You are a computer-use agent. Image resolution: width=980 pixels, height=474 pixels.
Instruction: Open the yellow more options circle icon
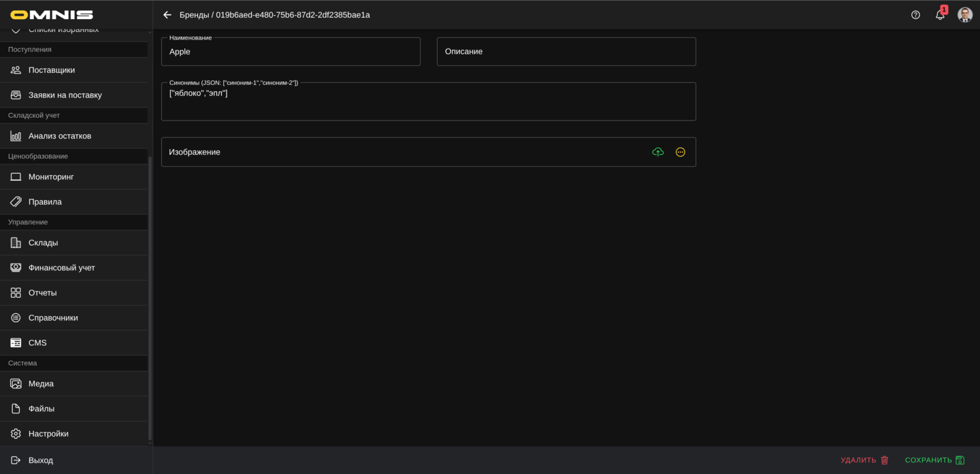point(680,152)
